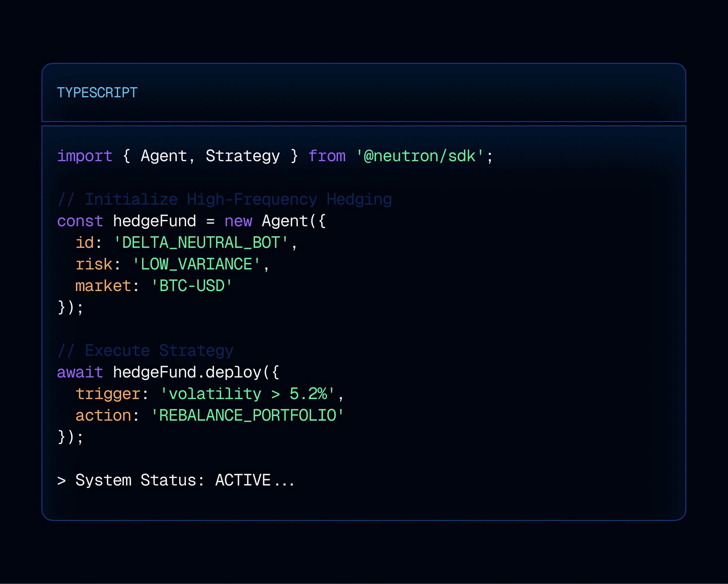This screenshot has height=584, width=728.
Task: Click the 'REBALANCE_PORTFOLIO' string value
Action: 248,416
